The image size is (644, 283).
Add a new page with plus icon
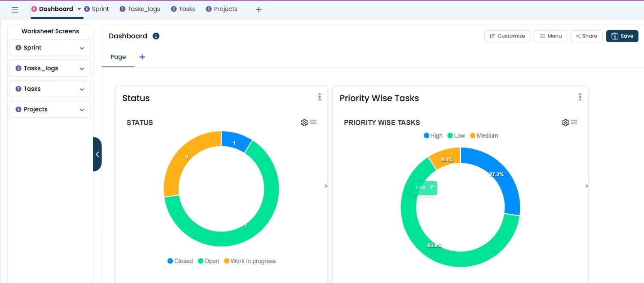142,57
